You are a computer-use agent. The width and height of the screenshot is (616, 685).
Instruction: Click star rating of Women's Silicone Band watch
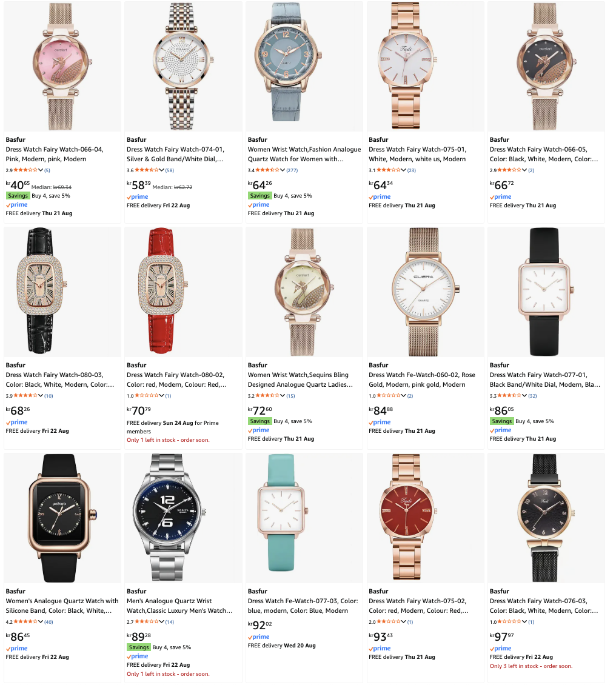coord(25,621)
